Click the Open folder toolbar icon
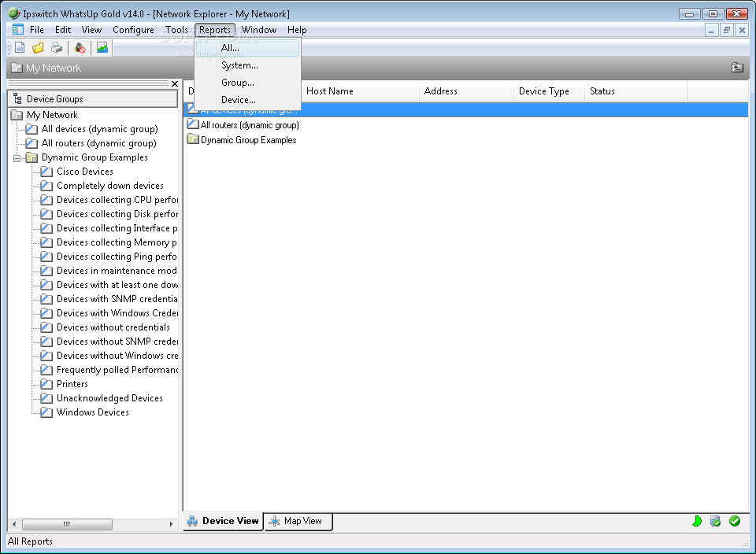 point(38,48)
